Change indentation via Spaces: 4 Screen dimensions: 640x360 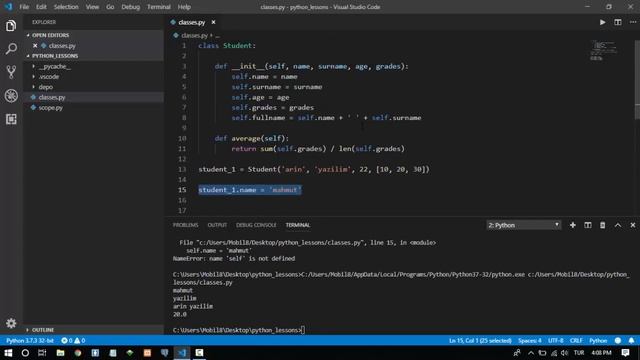(530, 340)
